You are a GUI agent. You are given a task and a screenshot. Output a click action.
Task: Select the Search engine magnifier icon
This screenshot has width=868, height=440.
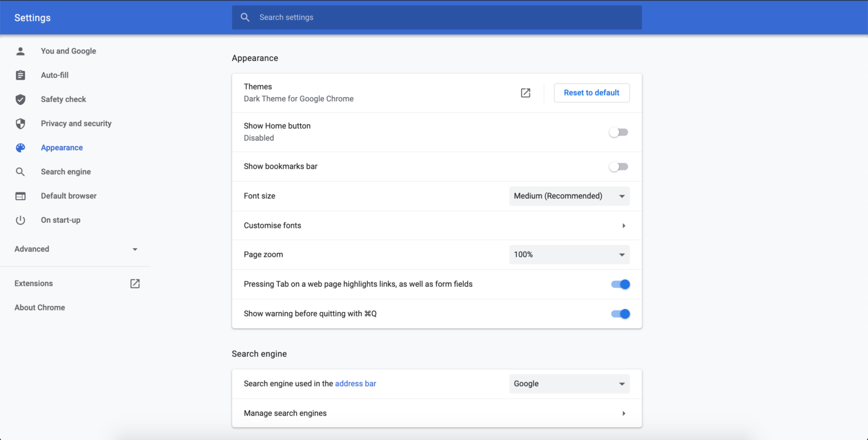click(20, 171)
